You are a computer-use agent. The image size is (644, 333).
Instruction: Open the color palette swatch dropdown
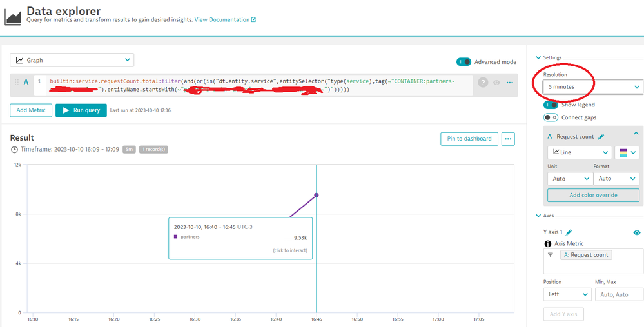pyautogui.click(x=627, y=153)
